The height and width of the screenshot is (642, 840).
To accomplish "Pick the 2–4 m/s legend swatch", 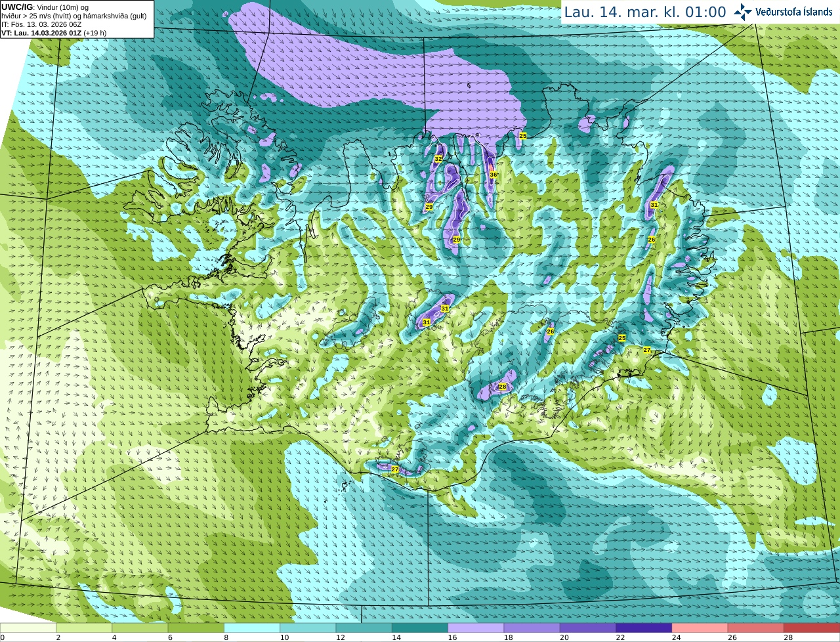I will [84, 628].
